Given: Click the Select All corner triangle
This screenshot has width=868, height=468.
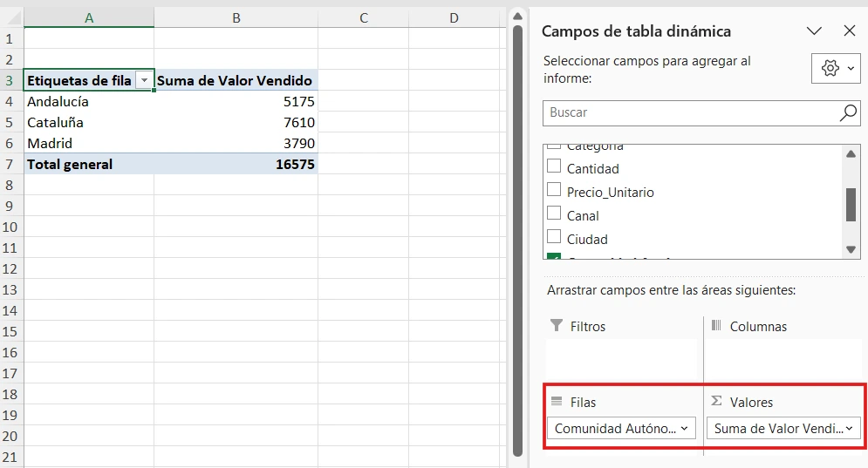Looking at the screenshot, I should [13, 18].
